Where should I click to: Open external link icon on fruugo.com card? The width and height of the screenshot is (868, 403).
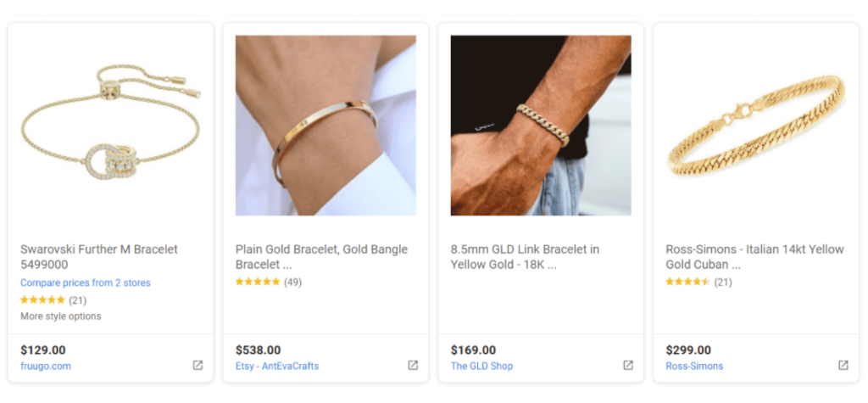click(x=198, y=366)
